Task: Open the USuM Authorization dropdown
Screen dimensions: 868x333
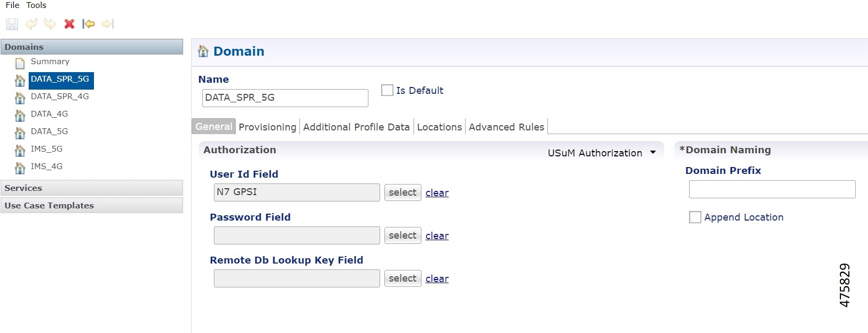Action: [x=602, y=153]
